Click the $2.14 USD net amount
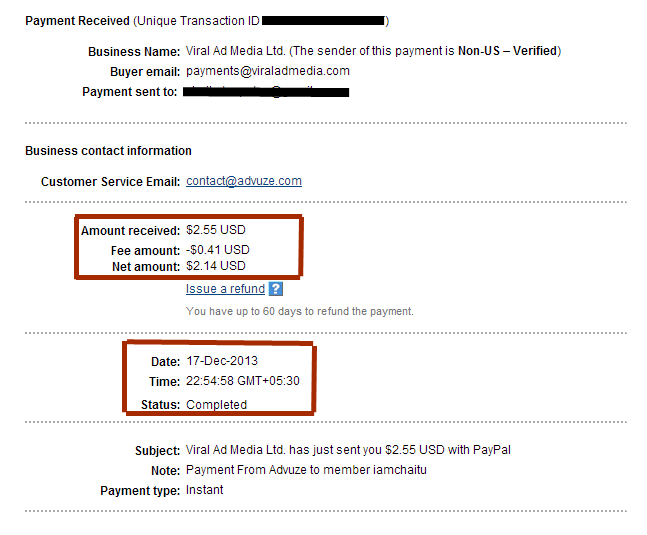Image resolution: width=647 pixels, height=535 pixels. coord(215,266)
